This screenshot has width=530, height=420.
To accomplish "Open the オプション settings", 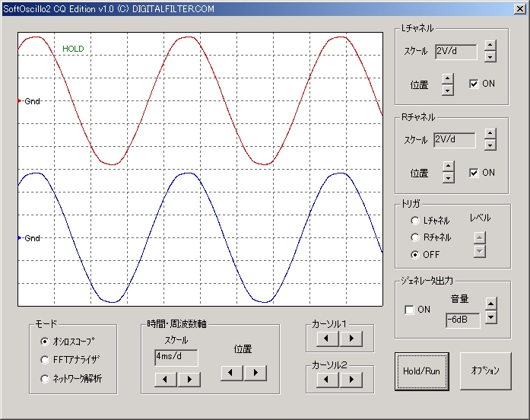I will 485,371.
